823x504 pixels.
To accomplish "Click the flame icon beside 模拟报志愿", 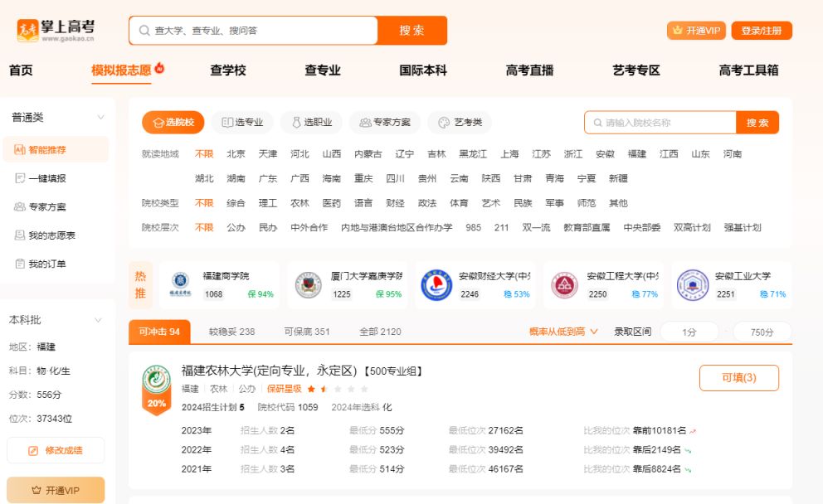I will coord(159,68).
